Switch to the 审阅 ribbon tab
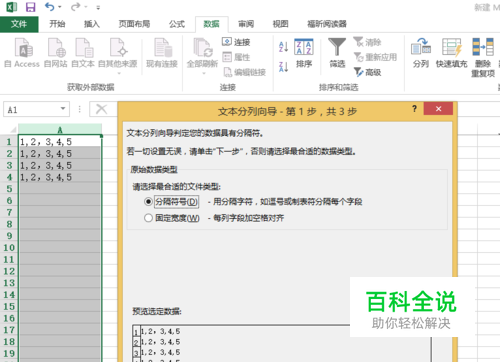500x362 pixels. [246, 24]
